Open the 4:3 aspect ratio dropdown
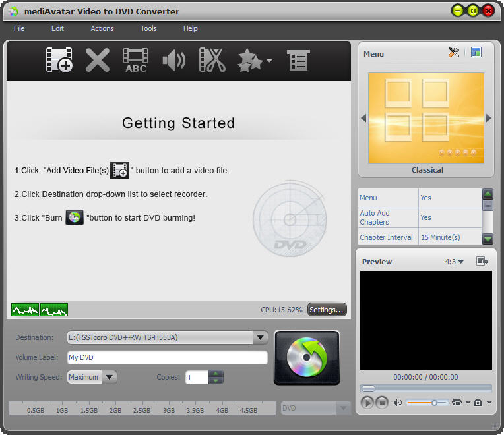 click(455, 262)
